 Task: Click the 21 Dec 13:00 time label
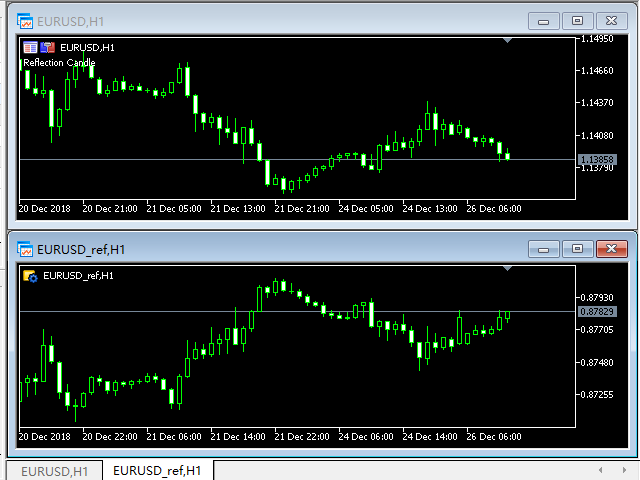point(238,209)
